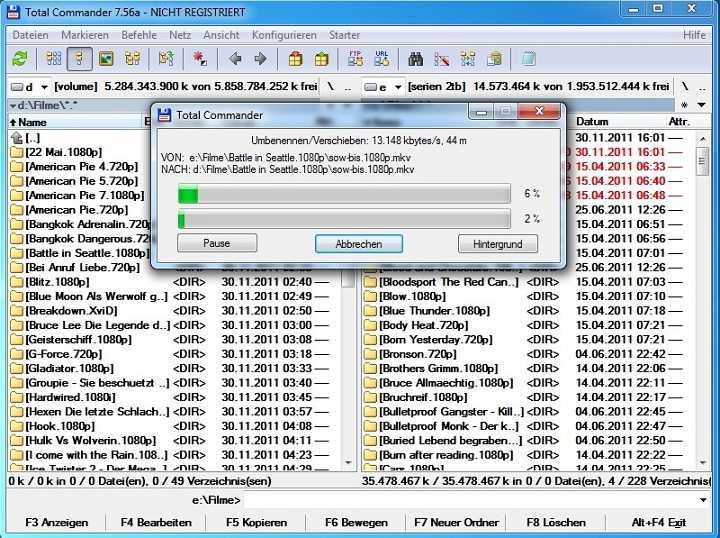The width and height of the screenshot is (720, 538).
Task: Select the [Hook.1080p] folder
Action: pos(60,426)
